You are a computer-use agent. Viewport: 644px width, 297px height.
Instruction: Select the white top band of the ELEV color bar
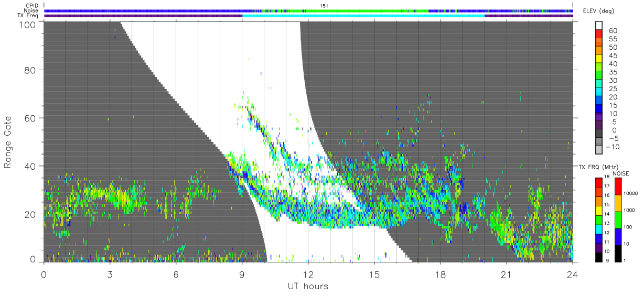point(599,26)
